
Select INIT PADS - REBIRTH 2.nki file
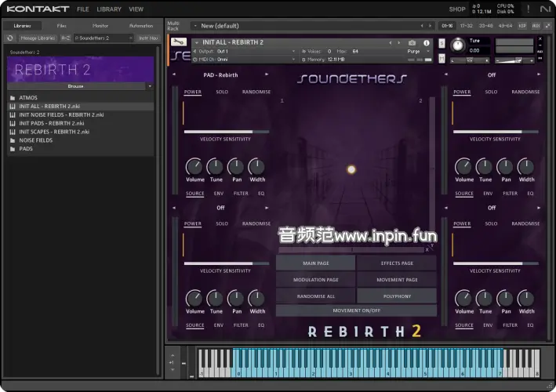tap(52, 123)
